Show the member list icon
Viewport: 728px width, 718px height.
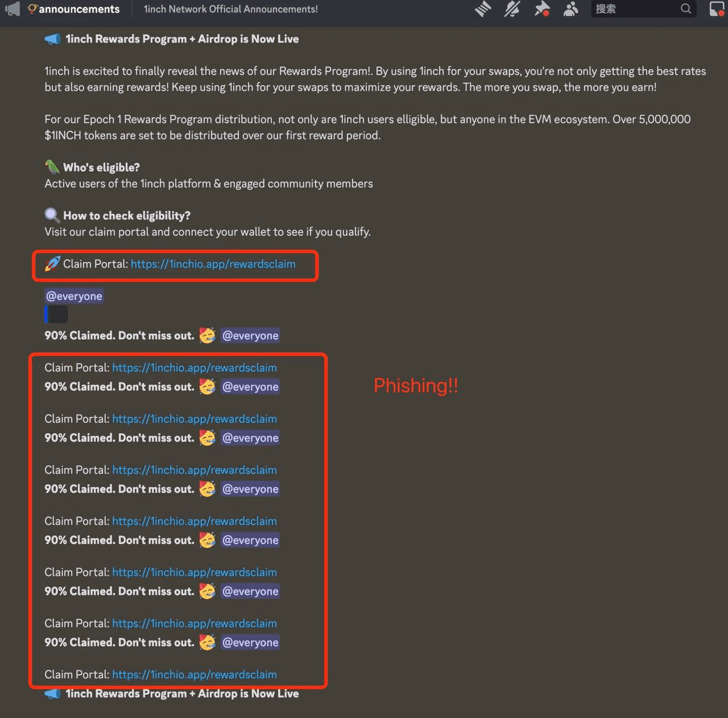(x=570, y=9)
